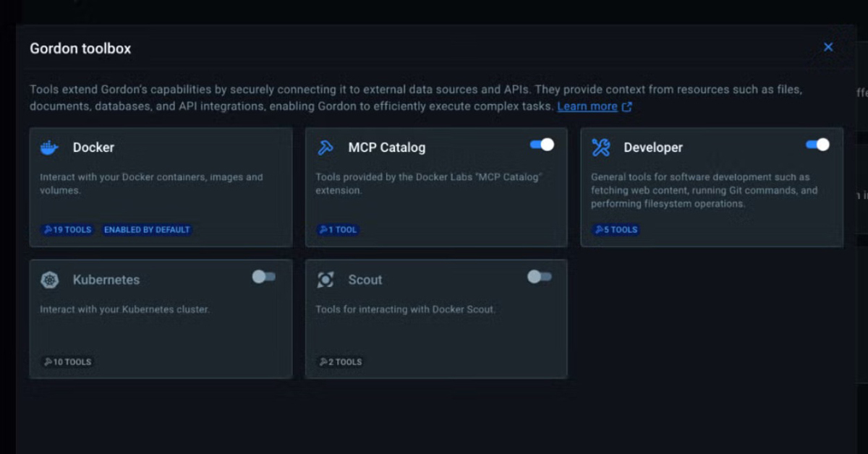Select the Kubernetes card description text
Screen dimensions: 868x454
(124, 309)
